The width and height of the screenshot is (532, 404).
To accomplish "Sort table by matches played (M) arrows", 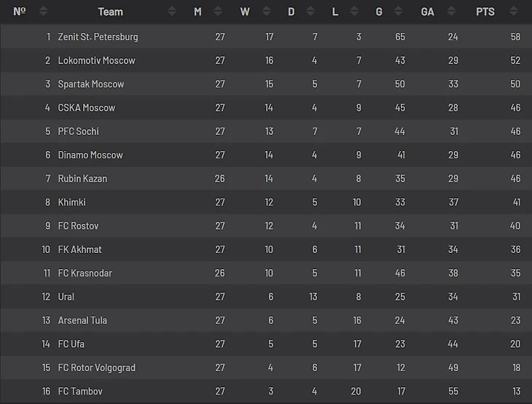I will (x=216, y=12).
